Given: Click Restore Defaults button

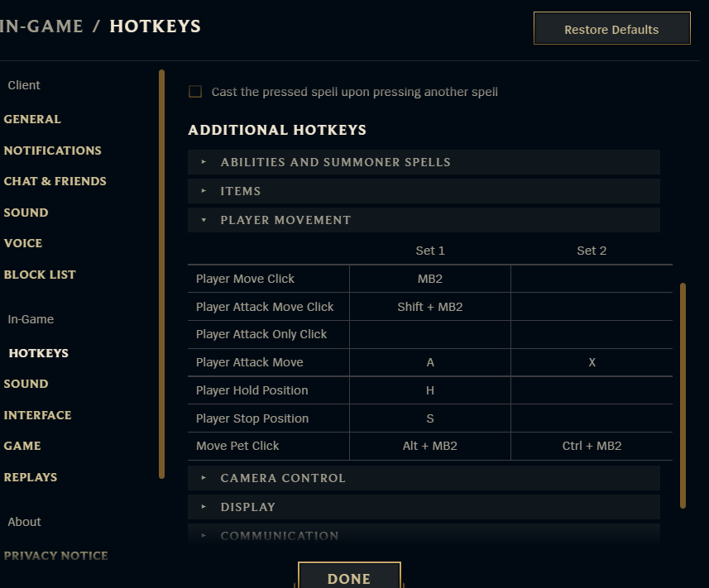Looking at the screenshot, I should [x=611, y=30].
